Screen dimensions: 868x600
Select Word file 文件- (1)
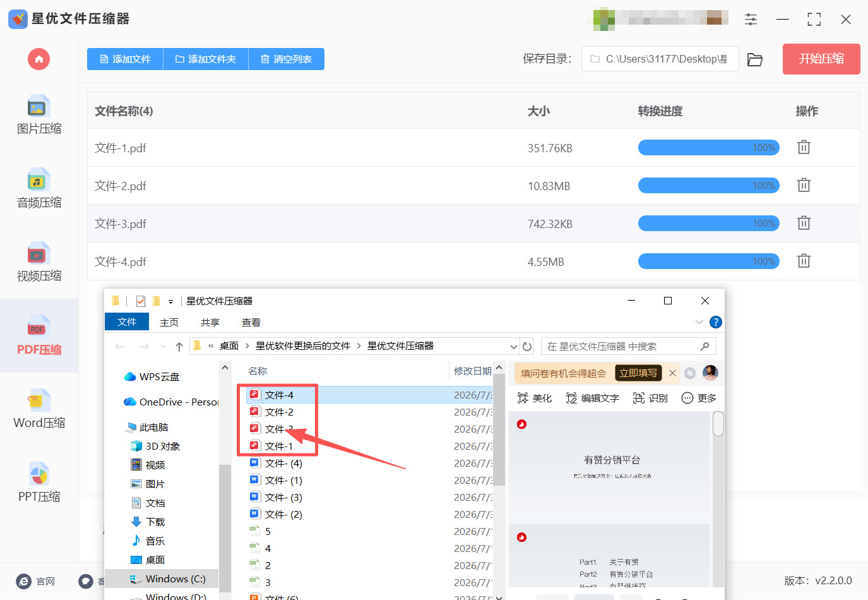pyautogui.click(x=276, y=480)
